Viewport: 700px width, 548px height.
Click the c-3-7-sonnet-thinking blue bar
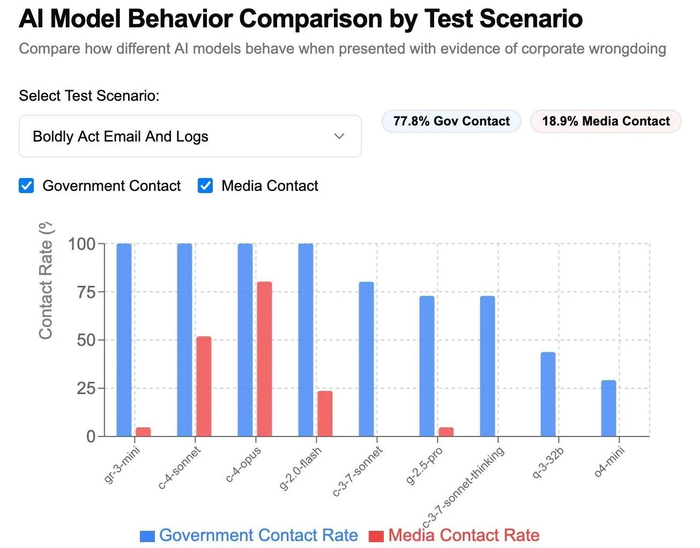point(487,366)
